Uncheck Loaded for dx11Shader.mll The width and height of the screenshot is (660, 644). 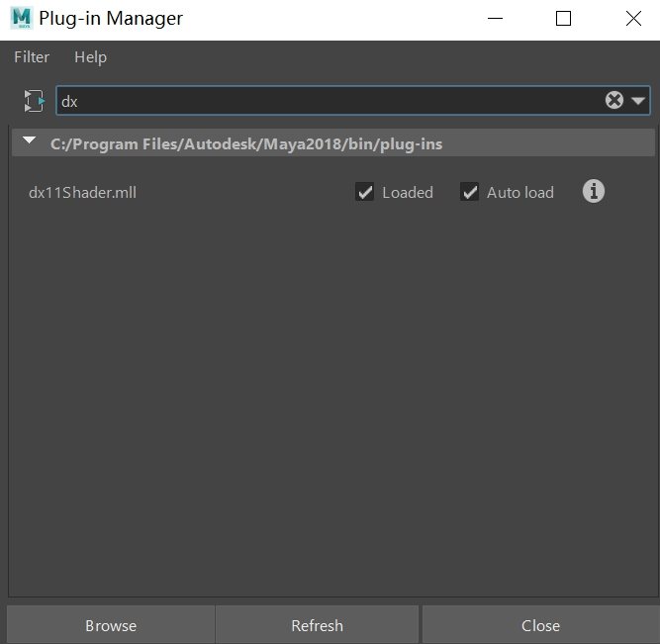tap(364, 192)
